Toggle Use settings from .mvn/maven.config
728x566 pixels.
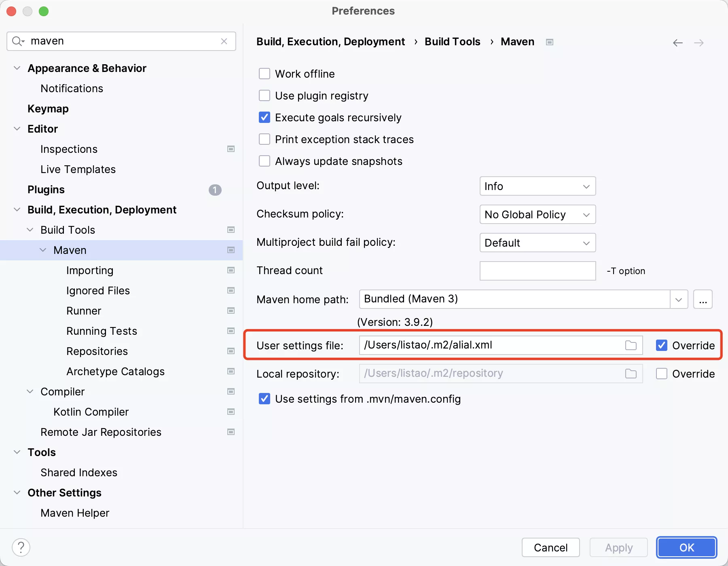(x=265, y=399)
